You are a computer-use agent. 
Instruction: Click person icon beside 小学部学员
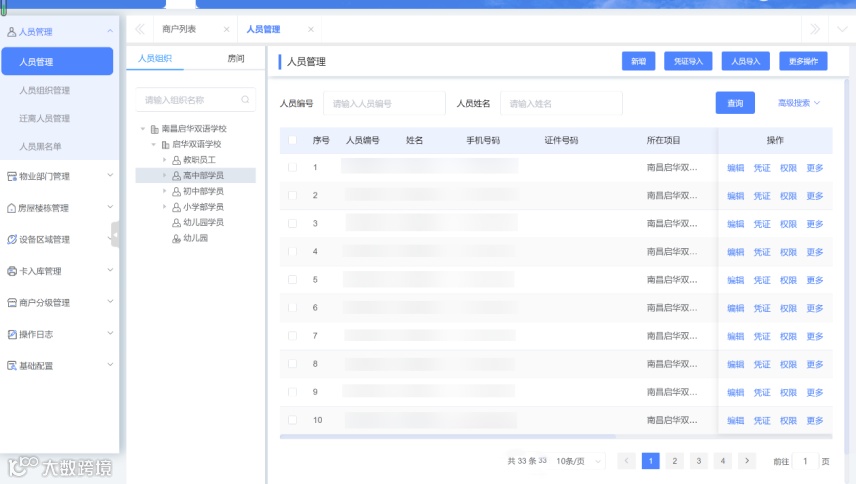176,207
